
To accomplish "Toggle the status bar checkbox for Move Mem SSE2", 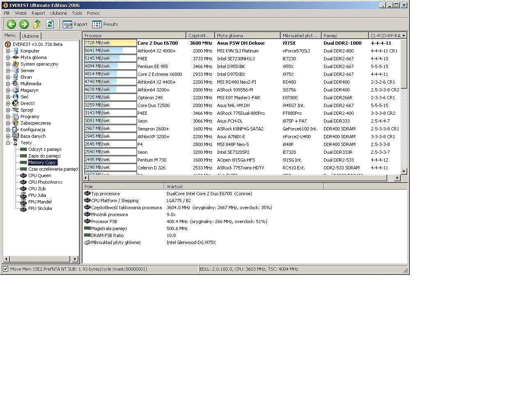I will (6, 269).
